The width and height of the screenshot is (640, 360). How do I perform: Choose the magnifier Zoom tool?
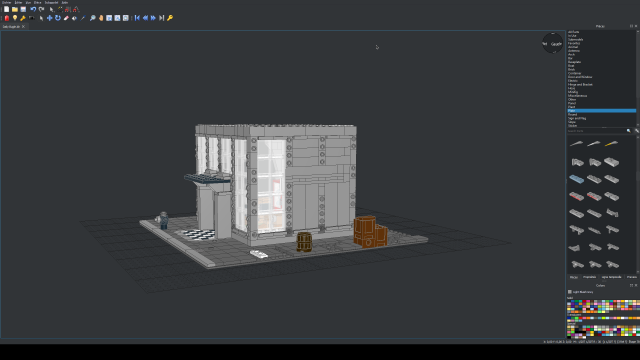tap(93, 18)
